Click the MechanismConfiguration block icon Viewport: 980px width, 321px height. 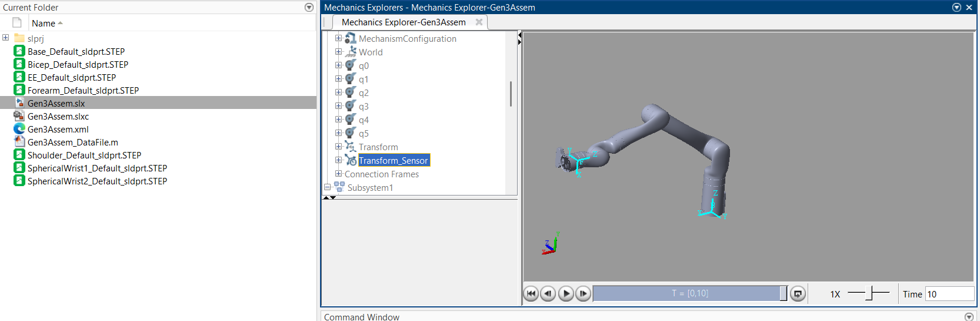pos(351,38)
